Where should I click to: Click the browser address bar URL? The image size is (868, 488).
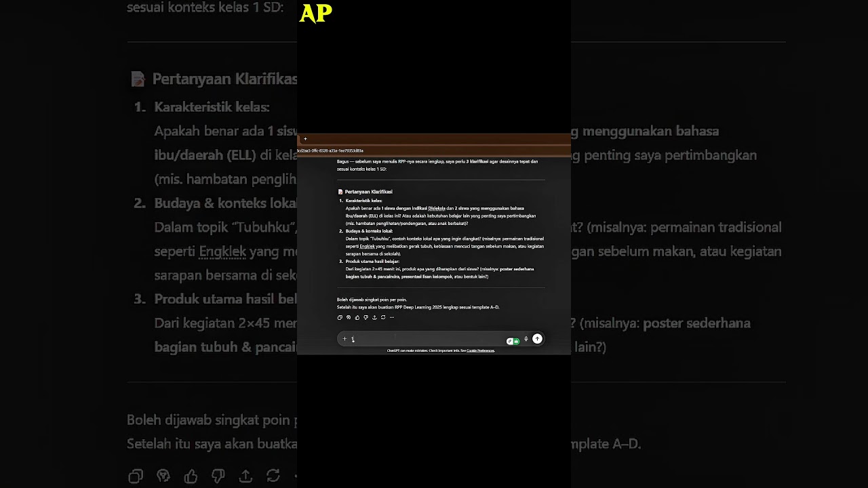330,150
